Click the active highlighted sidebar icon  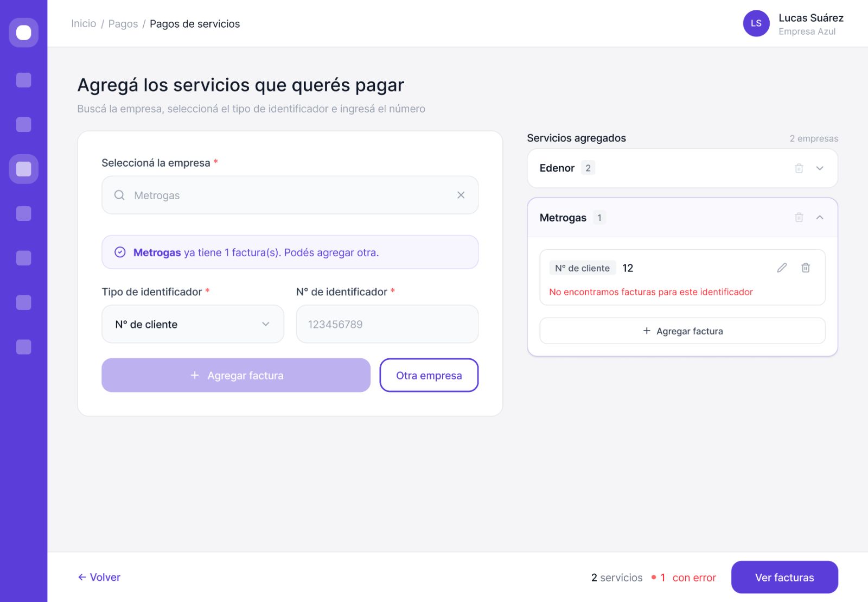tap(23, 169)
